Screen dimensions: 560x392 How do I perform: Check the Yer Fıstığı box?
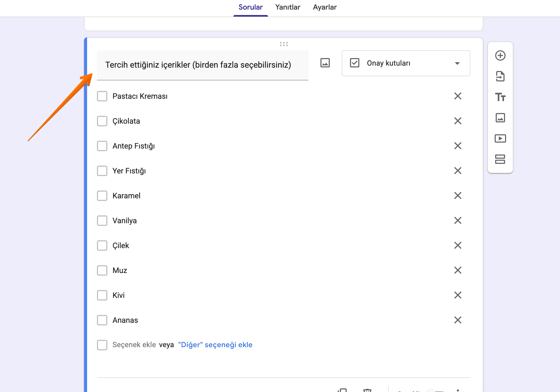coord(102,171)
